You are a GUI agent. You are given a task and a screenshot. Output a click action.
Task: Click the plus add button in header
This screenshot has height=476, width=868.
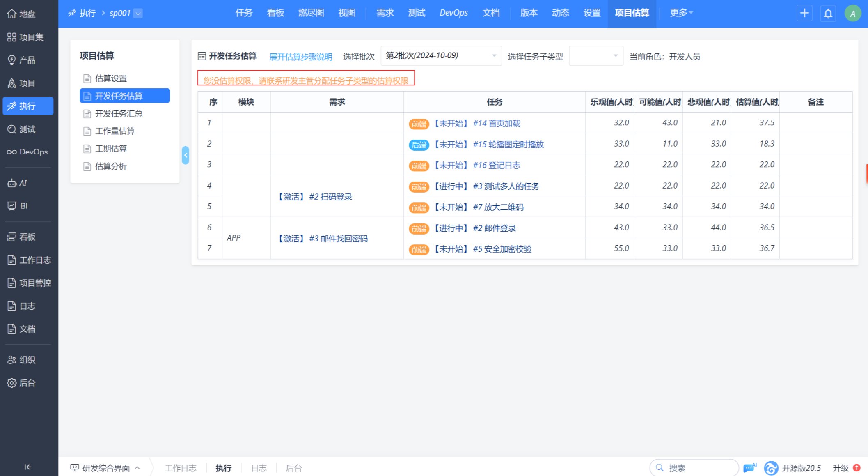804,14
